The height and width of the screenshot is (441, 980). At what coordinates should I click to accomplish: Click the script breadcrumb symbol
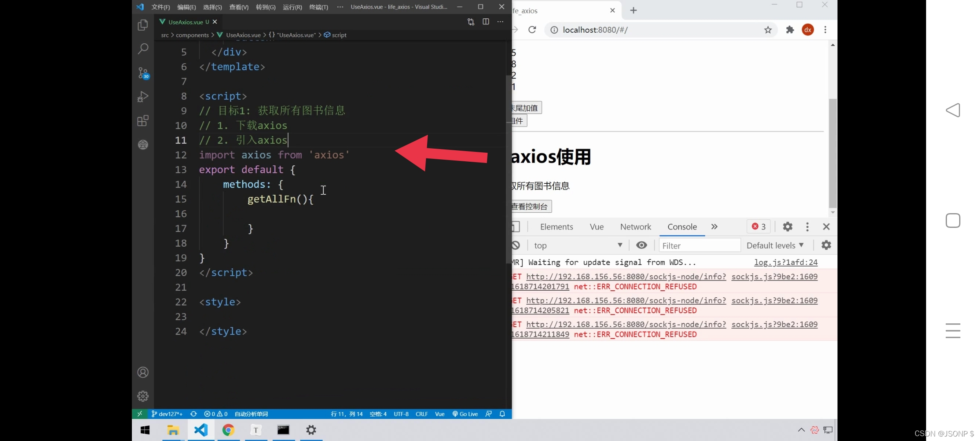click(x=335, y=35)
